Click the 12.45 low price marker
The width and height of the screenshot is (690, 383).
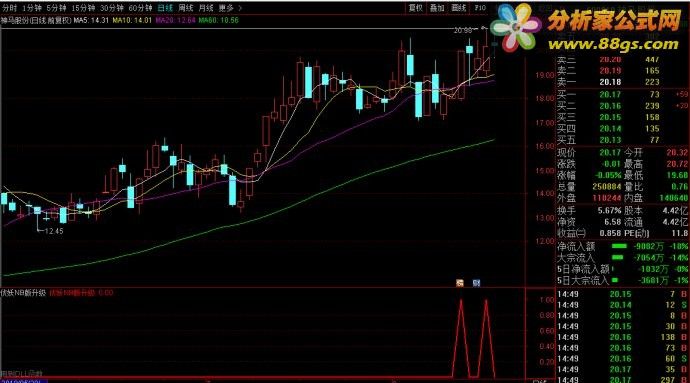[54, 231]
